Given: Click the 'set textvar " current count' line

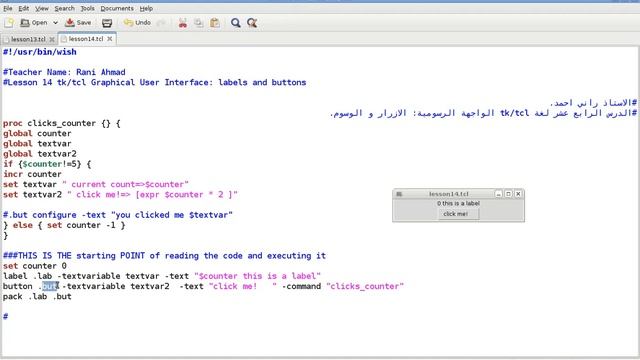Looking at the screenshot, I should (x=96, y=184).
